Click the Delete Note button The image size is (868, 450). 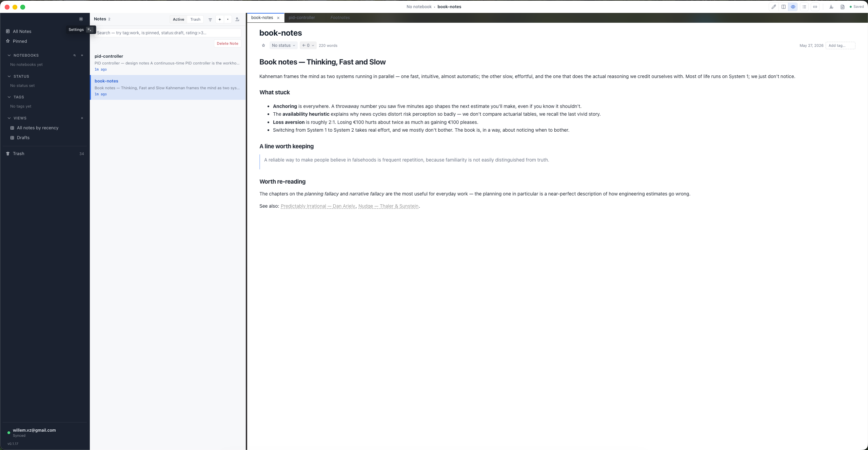228,43
